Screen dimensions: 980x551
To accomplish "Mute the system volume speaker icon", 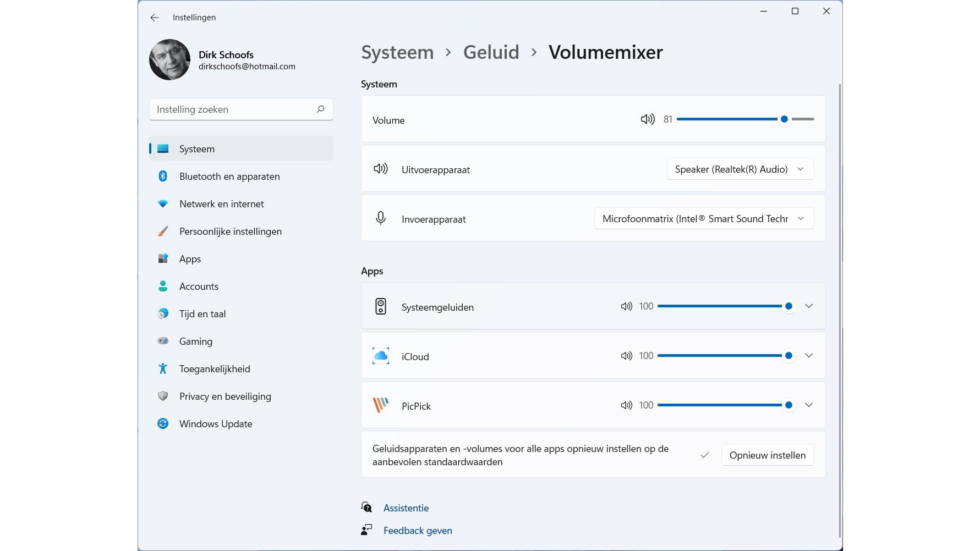I will click(647, 119).
